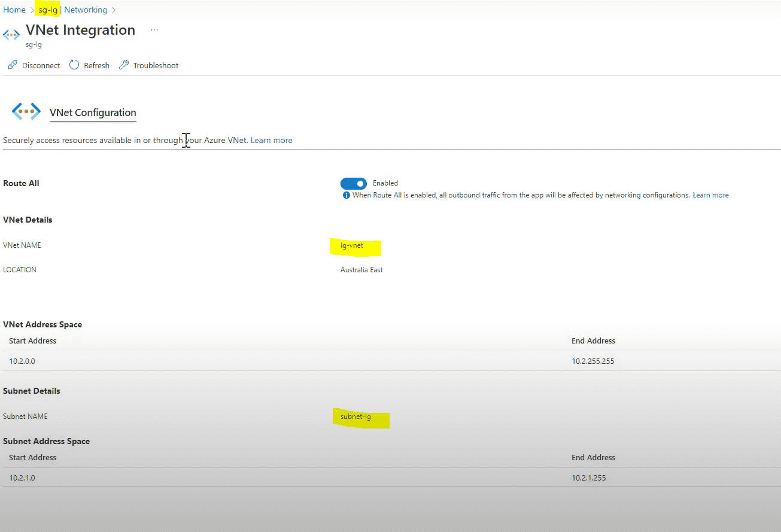Viewport: 781px width, 532px height.
Task: Expand the breadcrumb chevron after Networking
Action: click(x=113, y=10)
